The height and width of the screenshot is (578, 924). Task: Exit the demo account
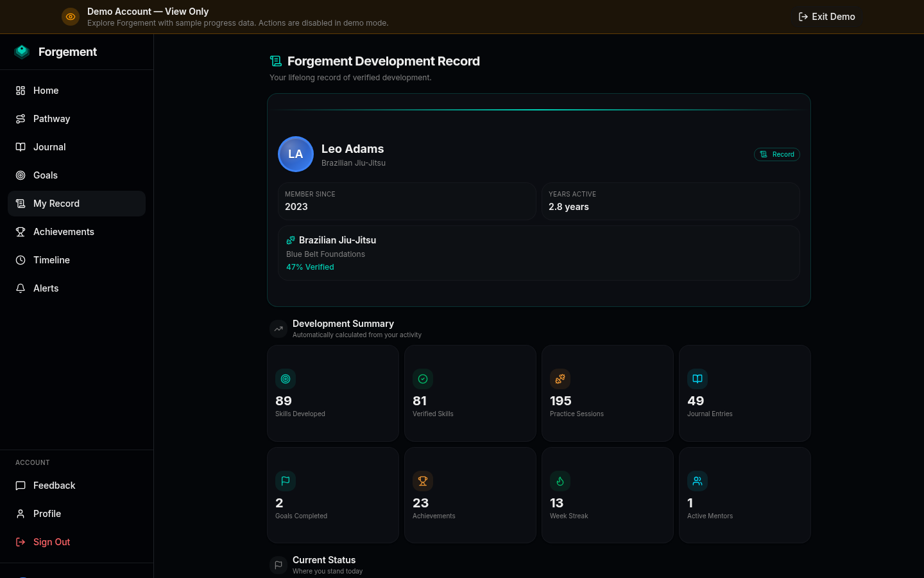click(826, 17)
